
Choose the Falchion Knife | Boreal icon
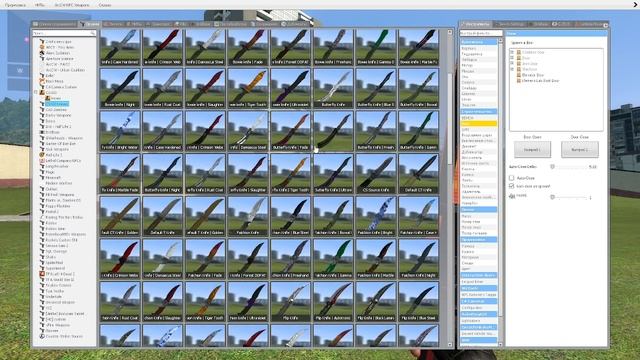(333, 216)
